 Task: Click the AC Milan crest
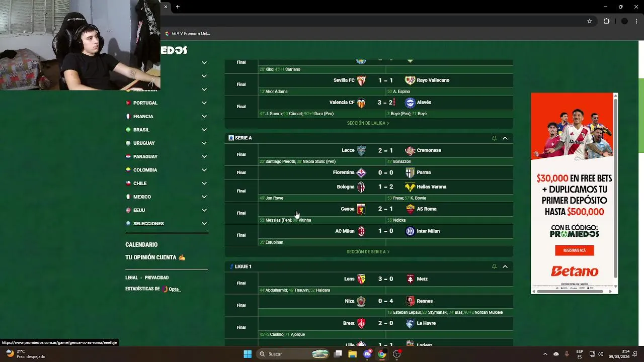click(x=361, y=231)
